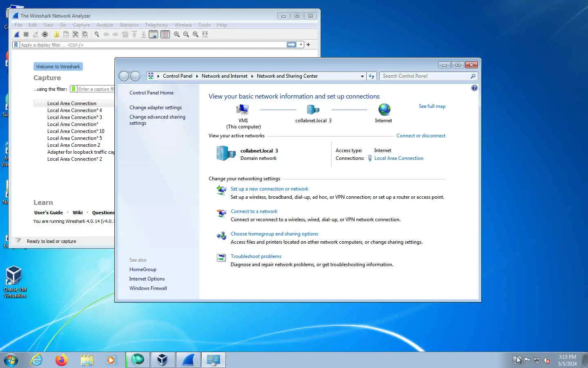Save the capture file toolbar icon
588x368 pixels.
(66, 34)
